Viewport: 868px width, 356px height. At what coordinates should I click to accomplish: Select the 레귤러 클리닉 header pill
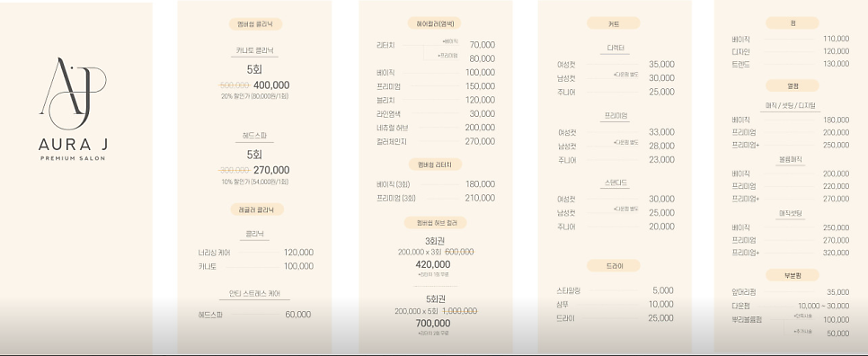point(257,209)
